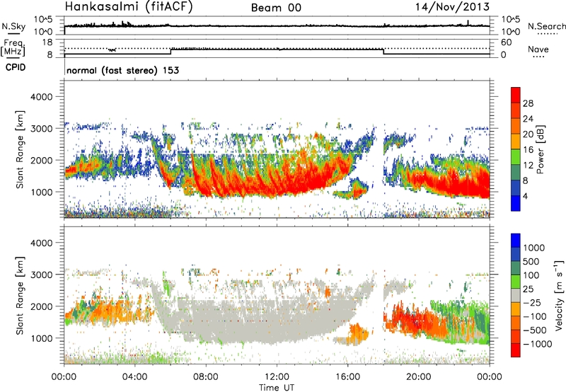Click the '10^5' label on the left noise axis
566x392 pixels.
[x=43, y=20]
